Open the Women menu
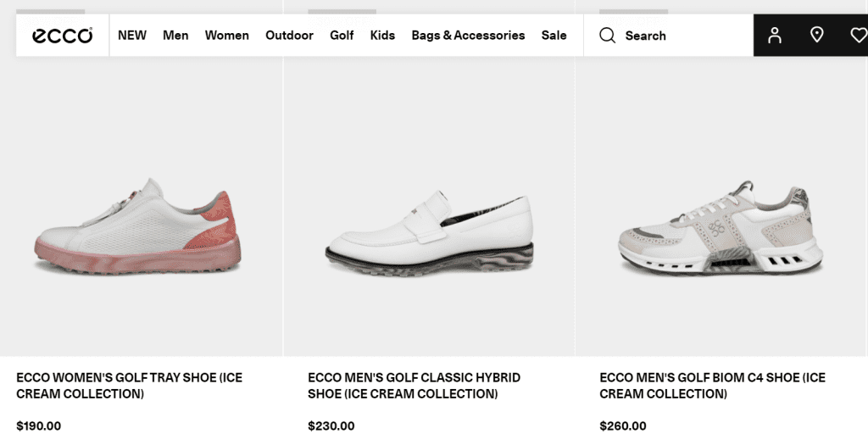The width and height of the screenshot is (868, 434). click(227, 36)
